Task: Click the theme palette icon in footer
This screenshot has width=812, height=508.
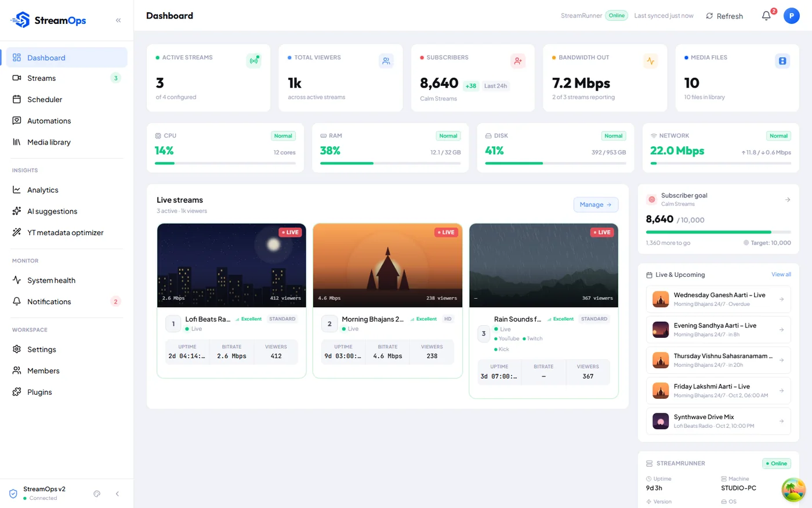Action: (x=97, y=493)
